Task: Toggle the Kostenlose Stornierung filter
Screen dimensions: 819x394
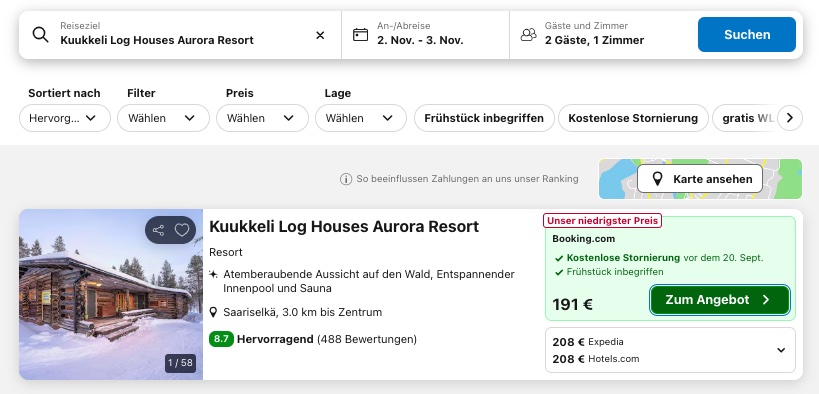Action: 633,118
